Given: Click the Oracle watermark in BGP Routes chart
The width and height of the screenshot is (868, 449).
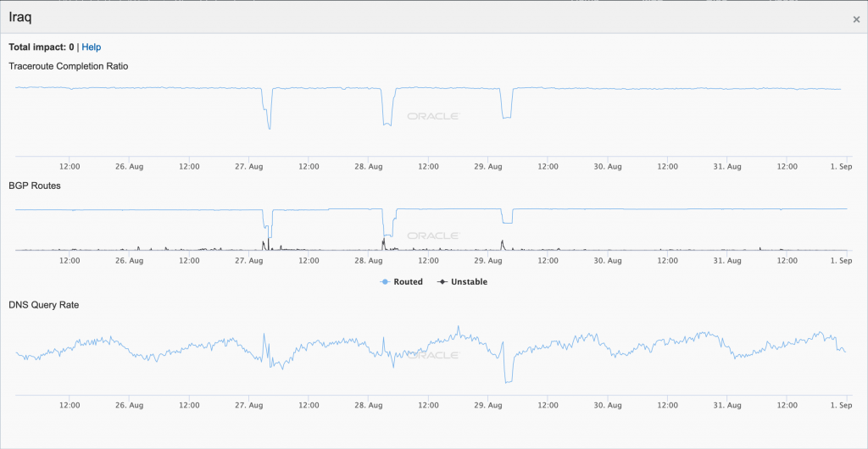Looking at the screenshot, I should click(x=433, y=236).
